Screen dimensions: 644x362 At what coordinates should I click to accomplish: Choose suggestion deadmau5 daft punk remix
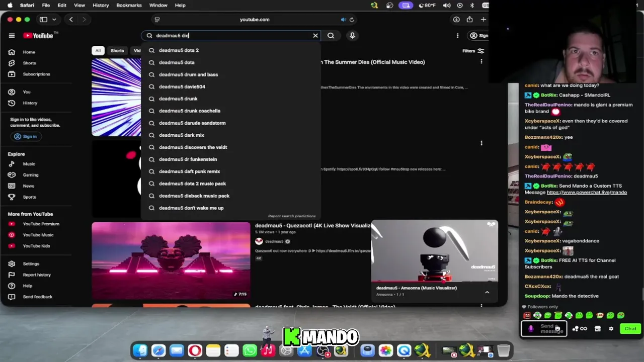click(x=230, y=171)
